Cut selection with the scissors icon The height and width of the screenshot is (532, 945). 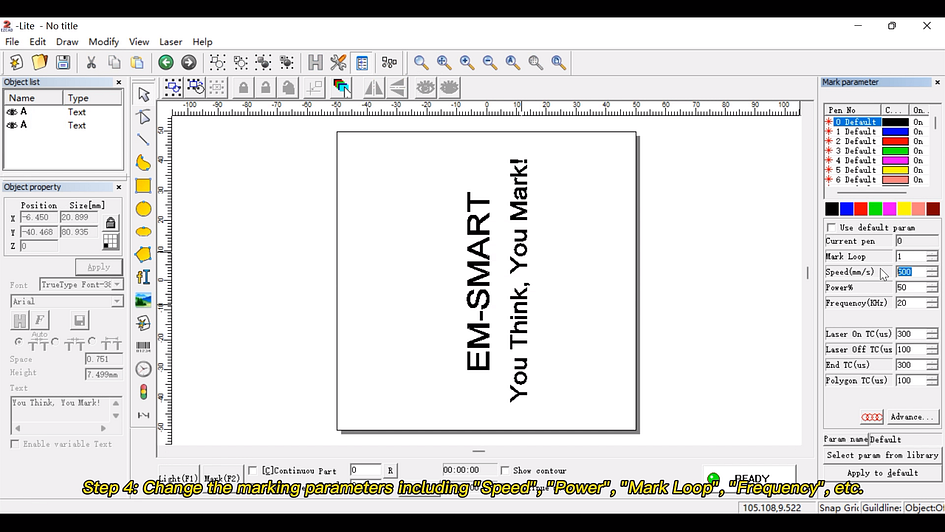tap(91, 62)
